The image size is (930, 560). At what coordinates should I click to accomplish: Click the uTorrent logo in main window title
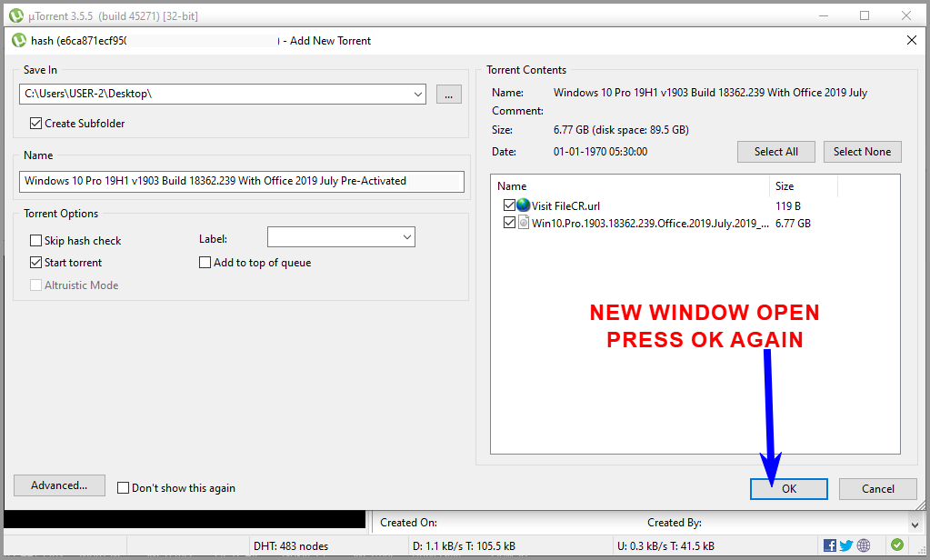click(x=16, y=15)
